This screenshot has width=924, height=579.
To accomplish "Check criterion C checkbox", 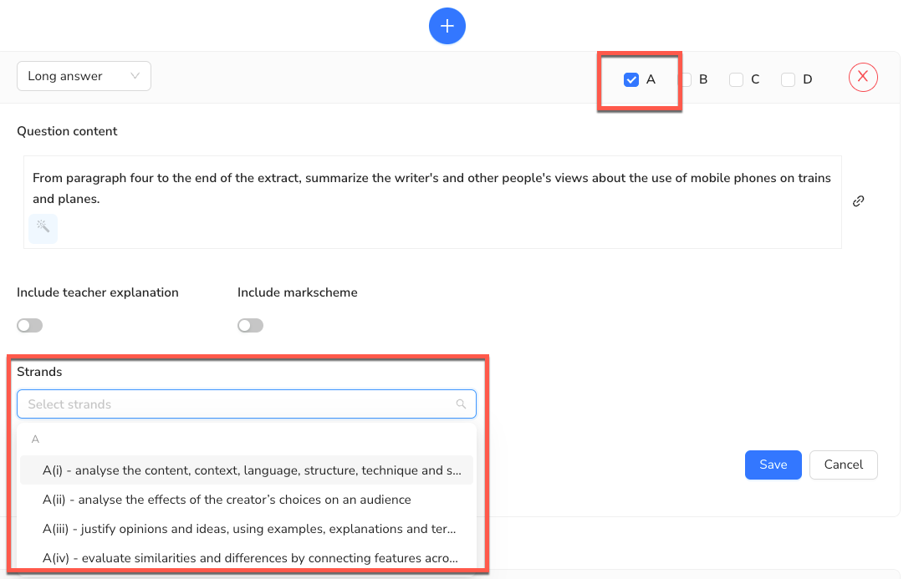I will coord(736,80).
